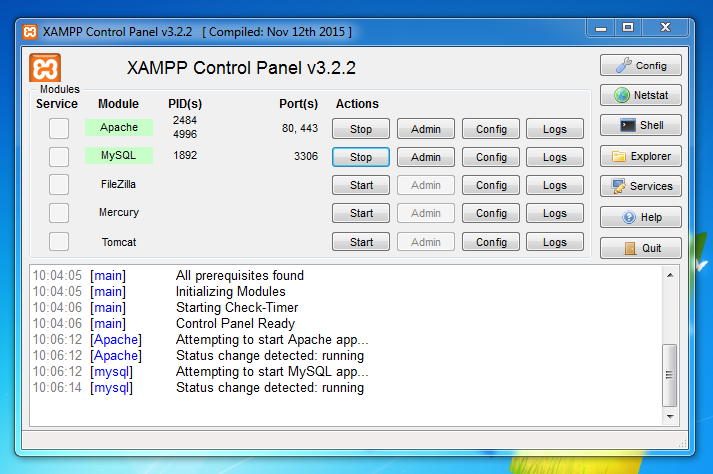Open the Apache Config menu

tap(491, 129)
